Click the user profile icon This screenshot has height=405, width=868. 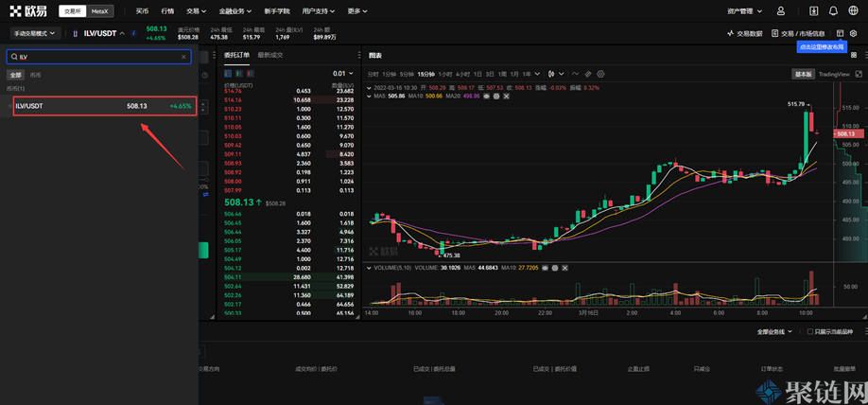781,11
